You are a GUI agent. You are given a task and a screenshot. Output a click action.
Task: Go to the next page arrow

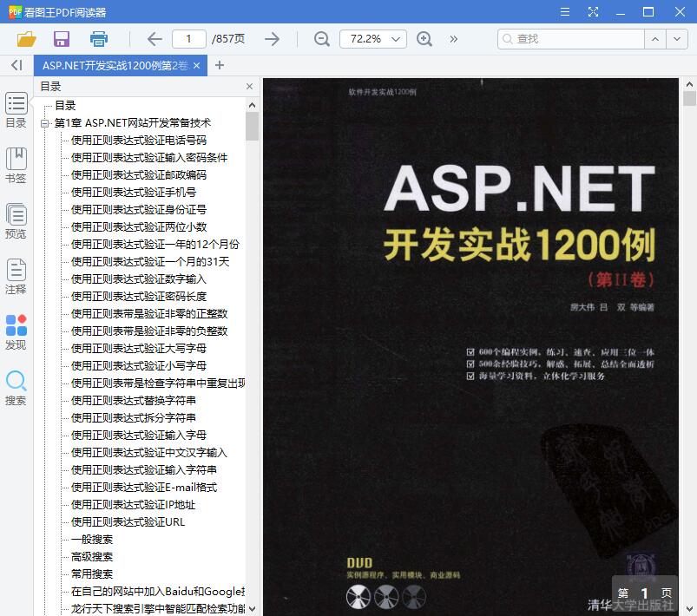pos(272,39)
